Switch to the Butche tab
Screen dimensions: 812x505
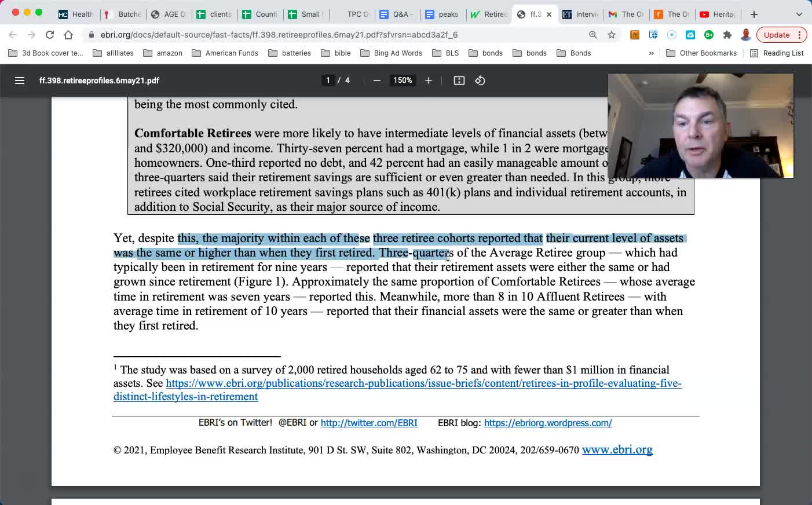[x=123, y=14]
